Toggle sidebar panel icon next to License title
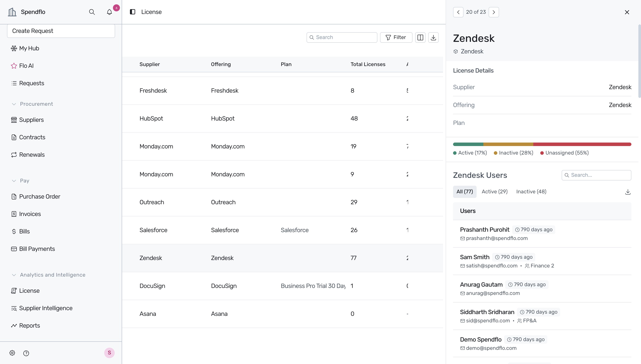 pos(133,12)
